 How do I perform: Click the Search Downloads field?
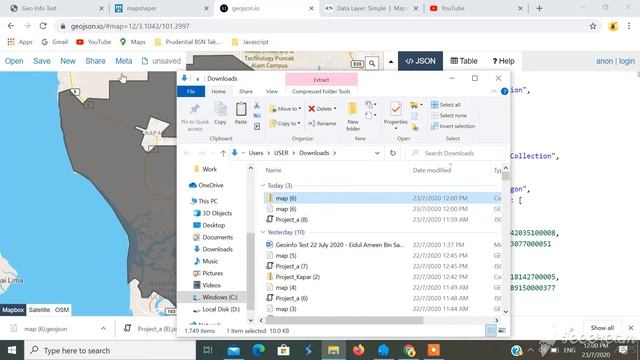tap(456, 153)
